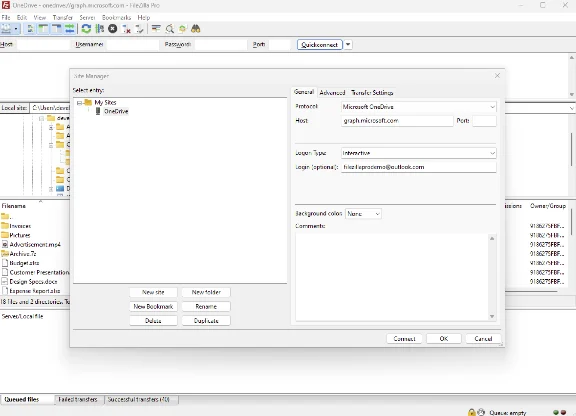Click the OK button in Site Manager
Screen dimensions: 576x416
(444, 338)
